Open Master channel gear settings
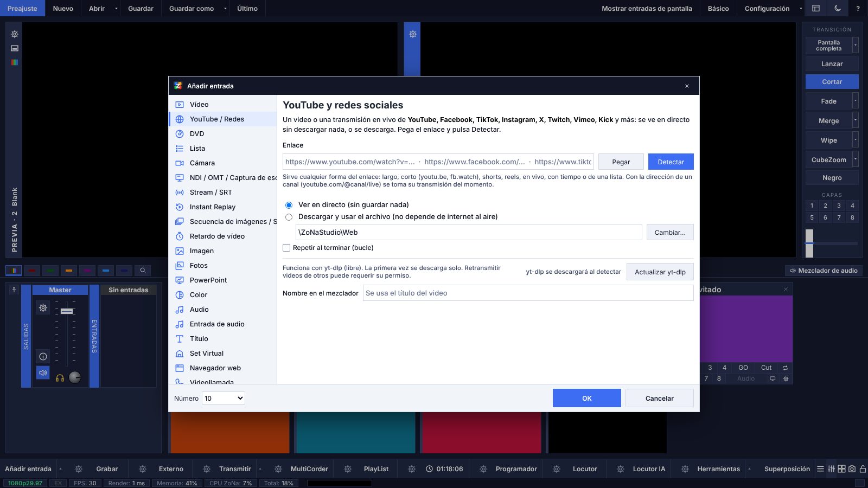 point(43,308)
